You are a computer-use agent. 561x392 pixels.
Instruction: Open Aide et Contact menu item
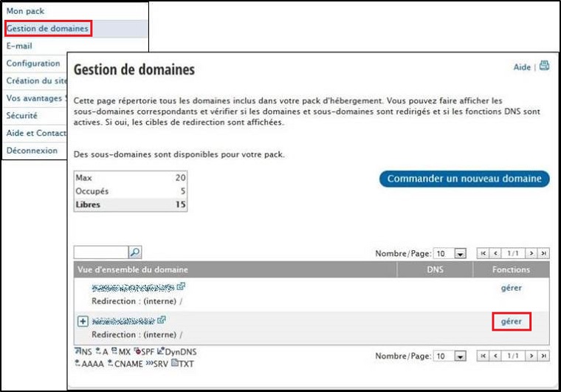36,133
